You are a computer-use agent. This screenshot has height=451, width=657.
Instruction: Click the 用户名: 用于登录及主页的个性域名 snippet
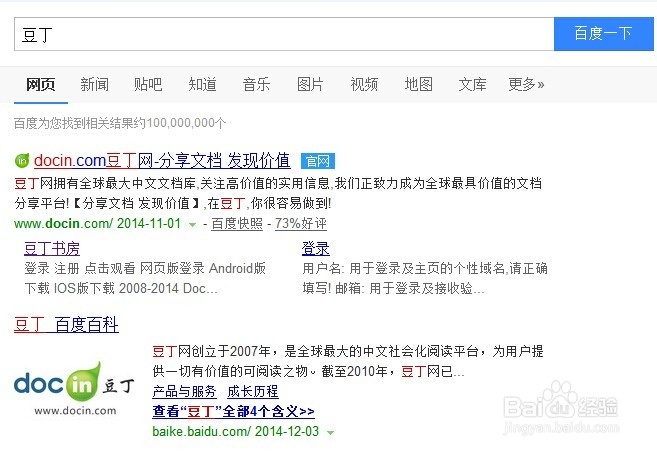click(x=425, y=278)
